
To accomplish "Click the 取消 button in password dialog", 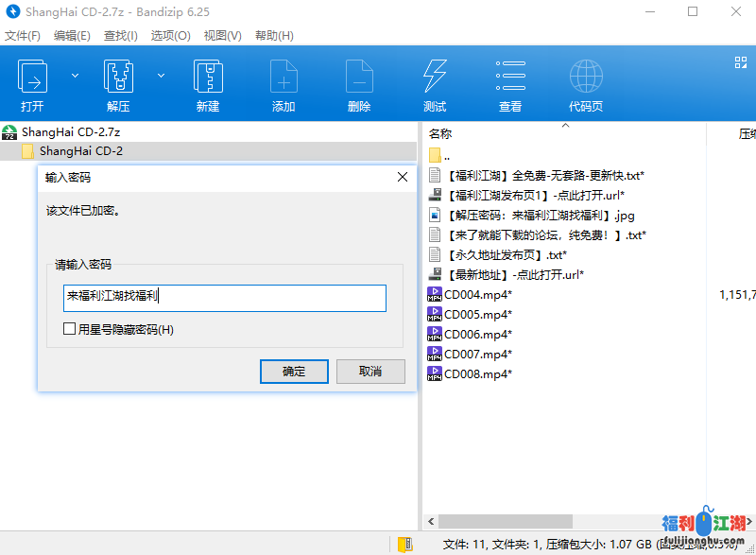I will click(370, 372).
